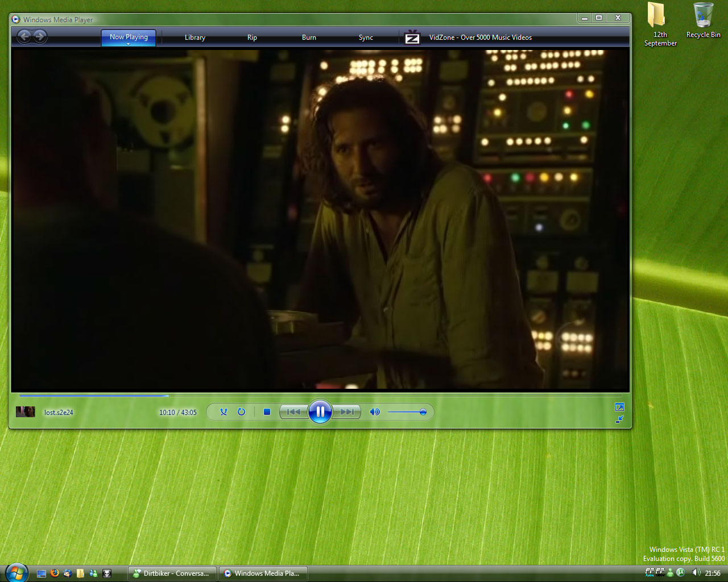Open the 12th September folder on desktop
Viewport: 728px width, 582px height.
click(660, 25)
